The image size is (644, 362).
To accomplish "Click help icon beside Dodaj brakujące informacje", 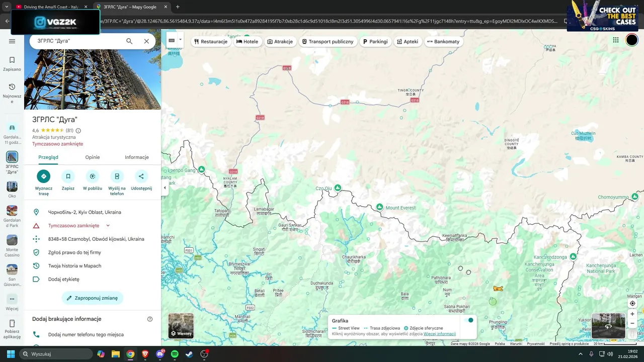I will [x=150, y=319].
